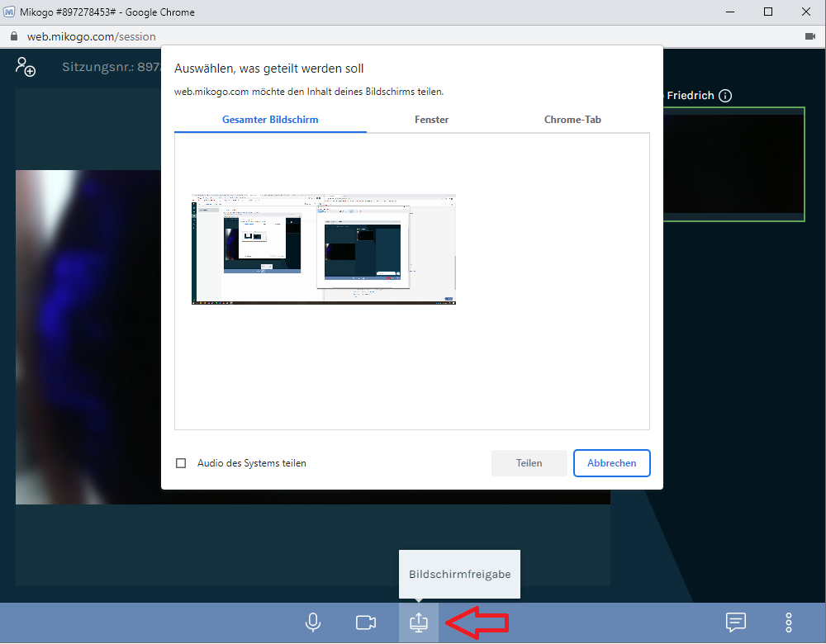Click the lock icon in the address bar
The width and height of the screenshot is (826, 644).
13,36
